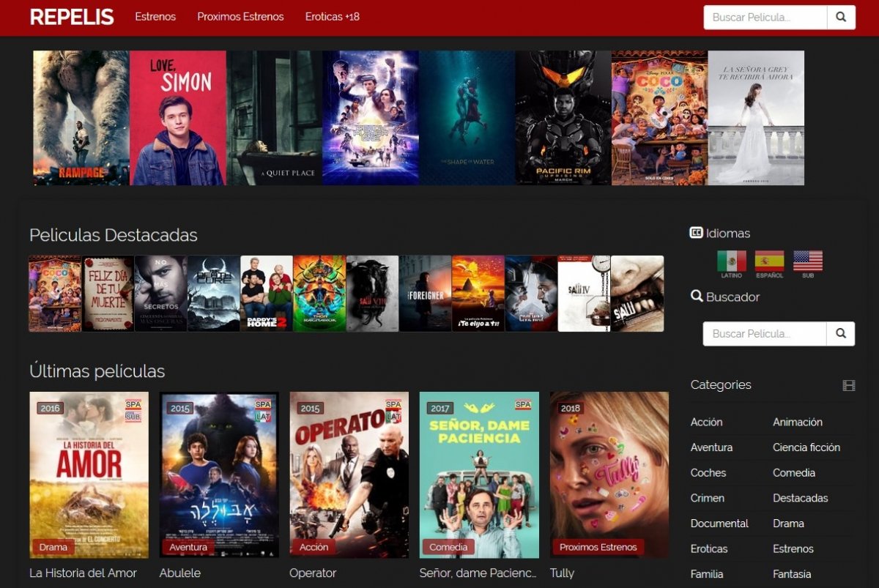Click Proximos Estrenos tag on Tully poster
The width and height of the screenshot is (879, 588).
click(x=598, y=547)
